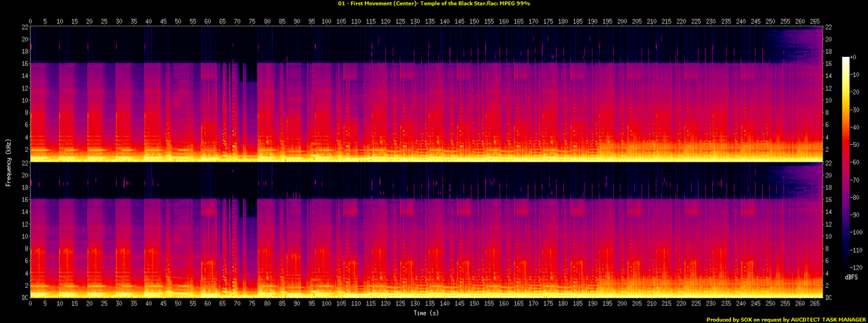Viewport: 868px width, 323px height.
Task: Click the 'Produced by SOX on request by AUCDTECT TASK MANAGER' footer
Action: [x=786, y=319]
